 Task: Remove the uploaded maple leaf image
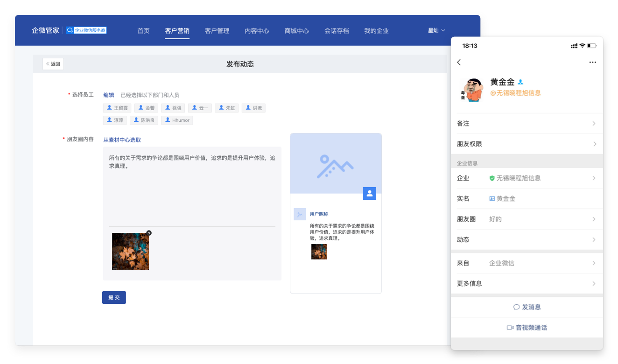point(149,233)
